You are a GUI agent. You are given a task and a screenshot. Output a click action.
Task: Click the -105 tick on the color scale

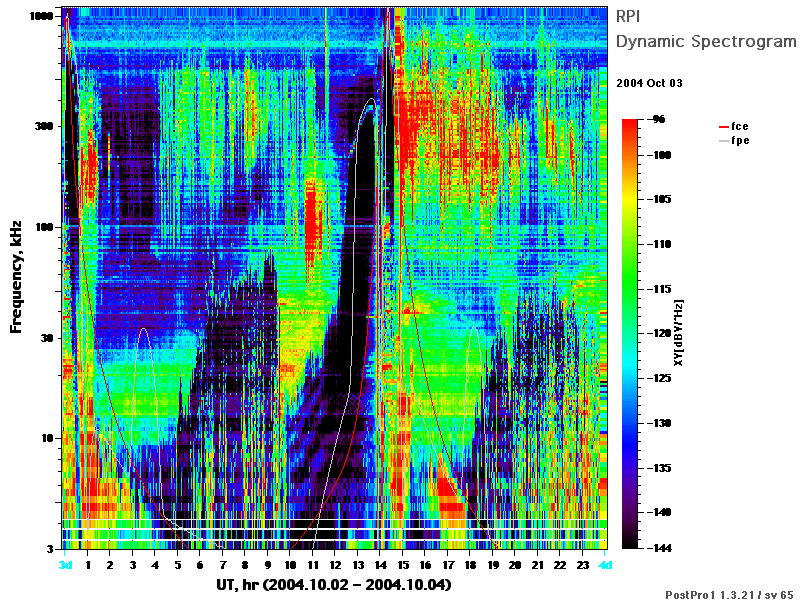tap(660, 199)
